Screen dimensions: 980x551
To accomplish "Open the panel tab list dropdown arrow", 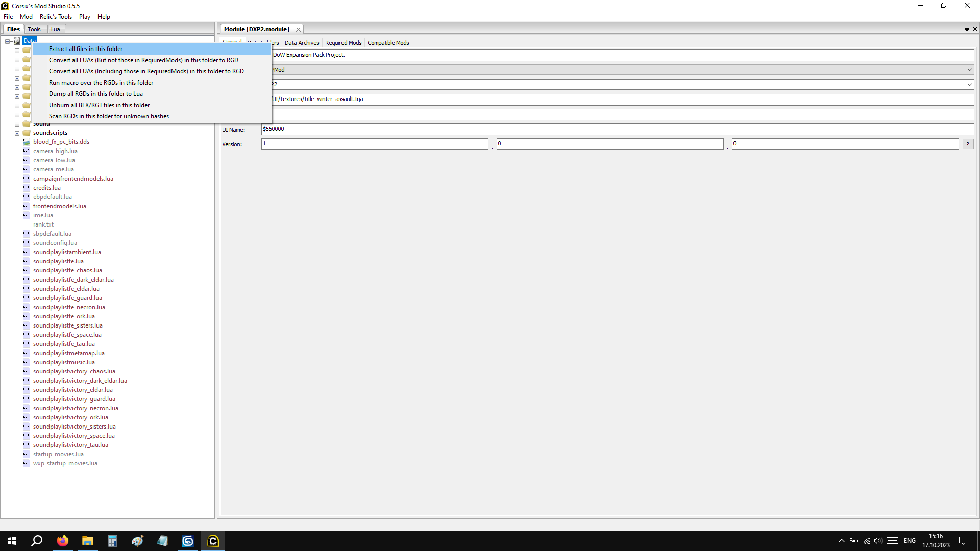I will coord(967,30).
